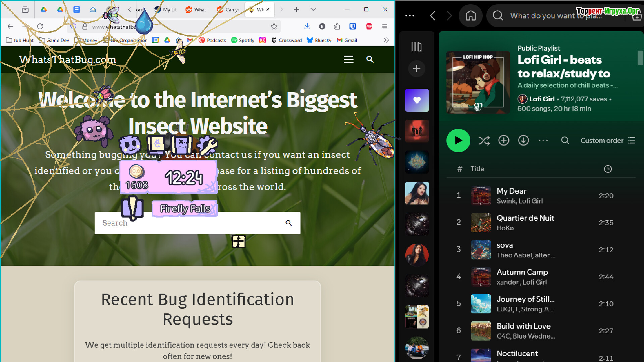Open the list all tabs dropdown
Image resolution: width=644 pixels, height=362 pixels.
[313, 10]
